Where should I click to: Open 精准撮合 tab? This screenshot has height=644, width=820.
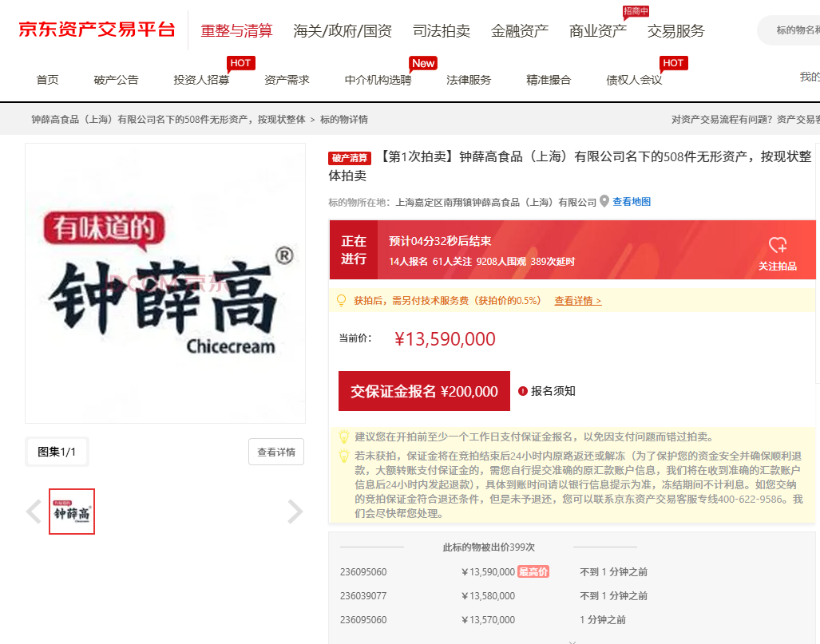[549, 80]
